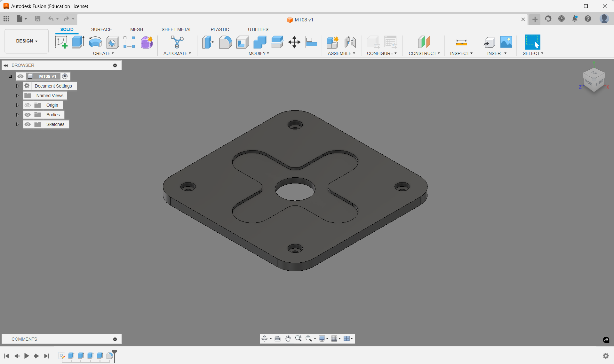
Task: Collapse the BROWSER panel arrows
Action: pyautogui.click(x=6, y=65)
